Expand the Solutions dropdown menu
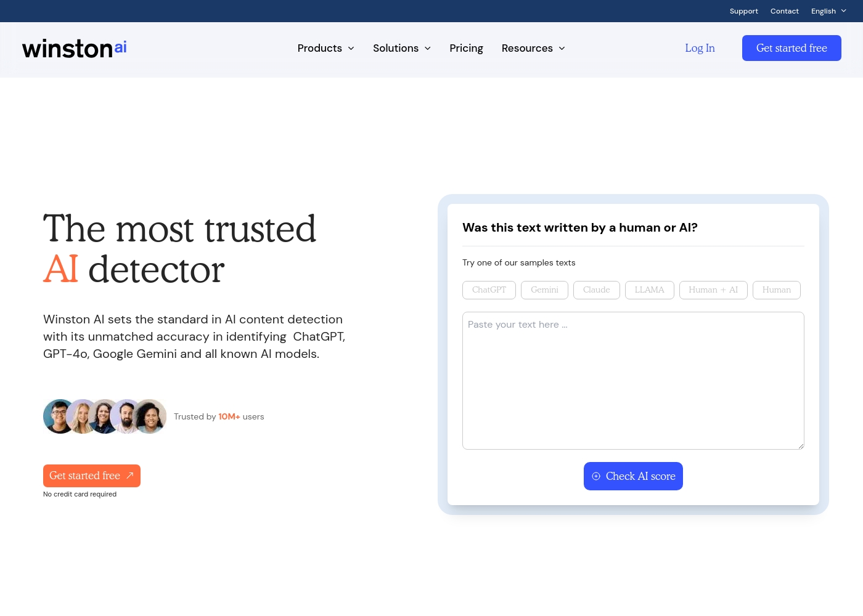Viewport: 863px width, 616px height. pyautogui.click(x=401, y=48)
